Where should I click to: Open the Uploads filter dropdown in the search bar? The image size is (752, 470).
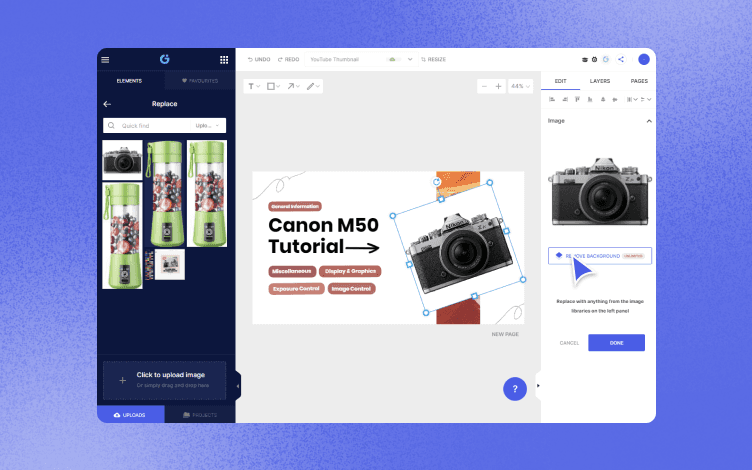[207, 126]
